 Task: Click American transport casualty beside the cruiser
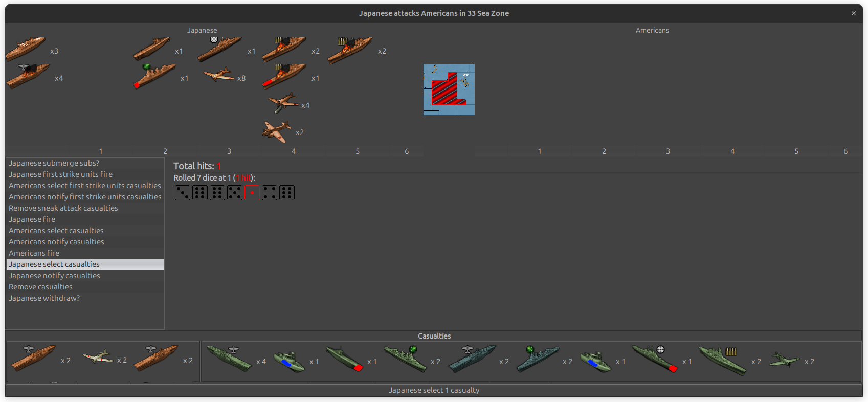595,361
